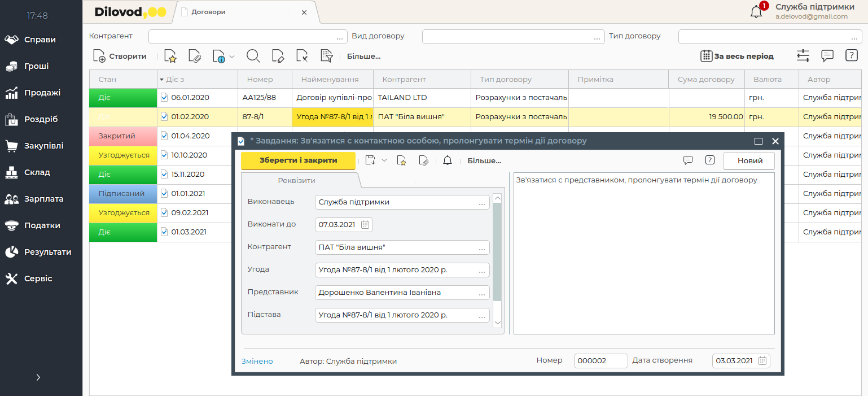Click the search magnifier icon in the contracts toolbar

tap(253, 56)
